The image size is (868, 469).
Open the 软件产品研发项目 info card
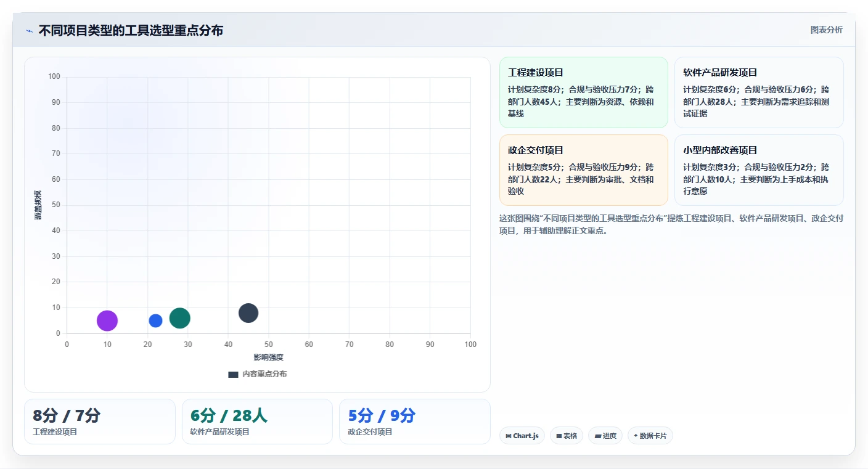click(x=759, y=92)
